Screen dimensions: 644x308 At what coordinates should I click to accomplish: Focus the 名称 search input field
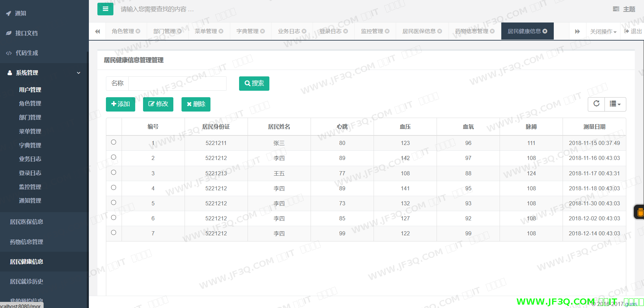177,84
